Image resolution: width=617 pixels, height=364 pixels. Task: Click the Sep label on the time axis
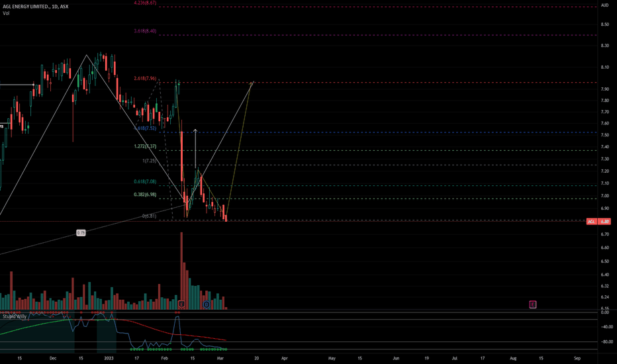pyautogui.click(x=577, y=358)
